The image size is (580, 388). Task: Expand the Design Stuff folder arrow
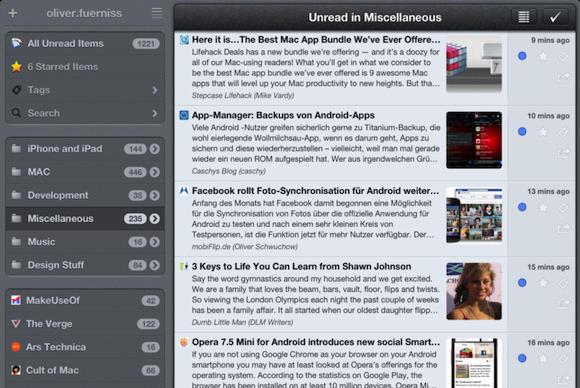pos(155,265)
